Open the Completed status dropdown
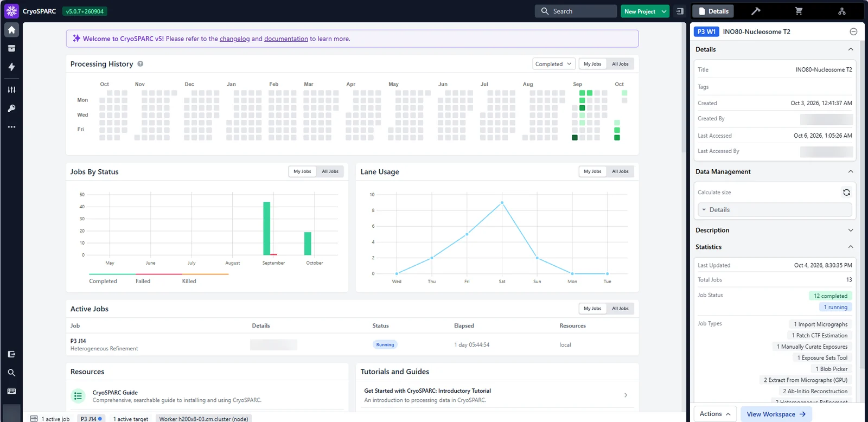The width and height of the screenshot is (868, 422). point(554,64)
